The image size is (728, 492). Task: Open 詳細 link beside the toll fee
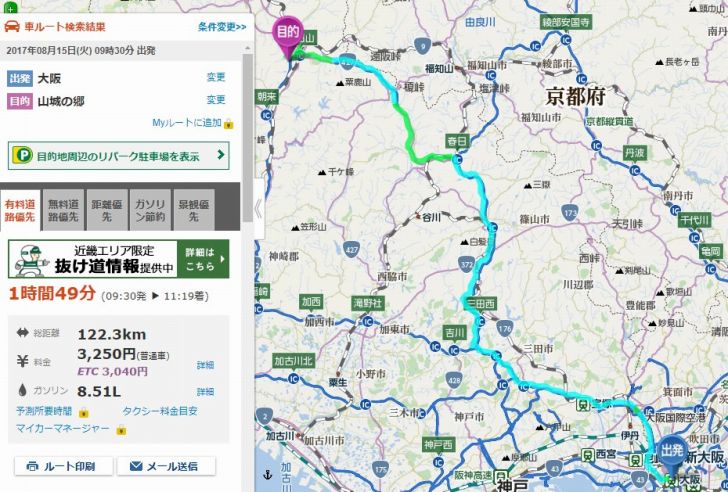205,365
